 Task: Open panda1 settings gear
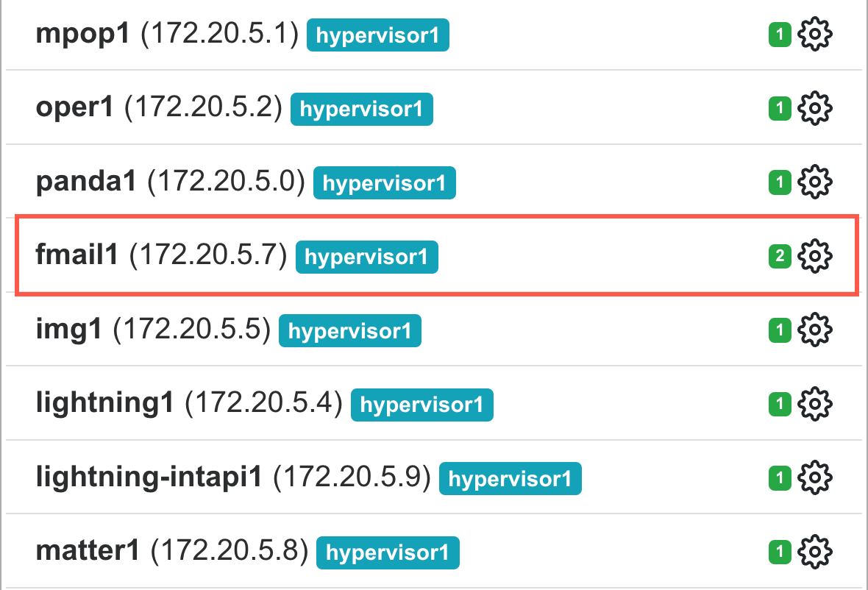pyautogui.click(x=815, y=182)
